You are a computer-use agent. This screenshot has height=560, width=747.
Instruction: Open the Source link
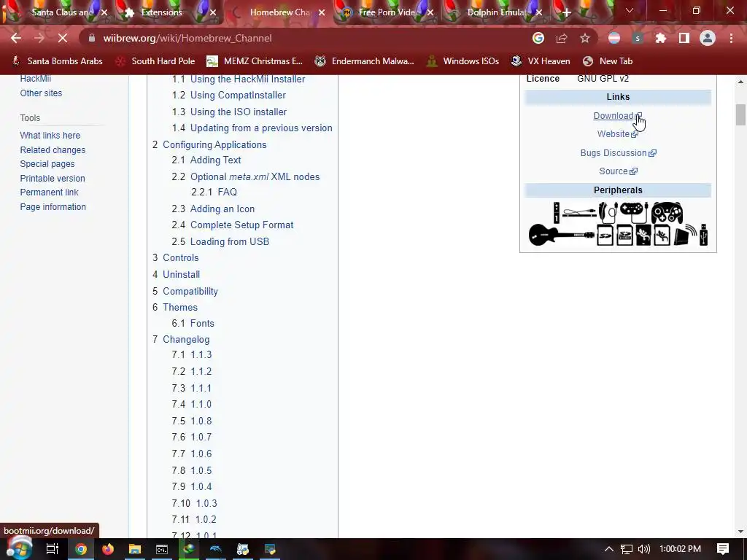pyautogui.click(x=618, y=171)
